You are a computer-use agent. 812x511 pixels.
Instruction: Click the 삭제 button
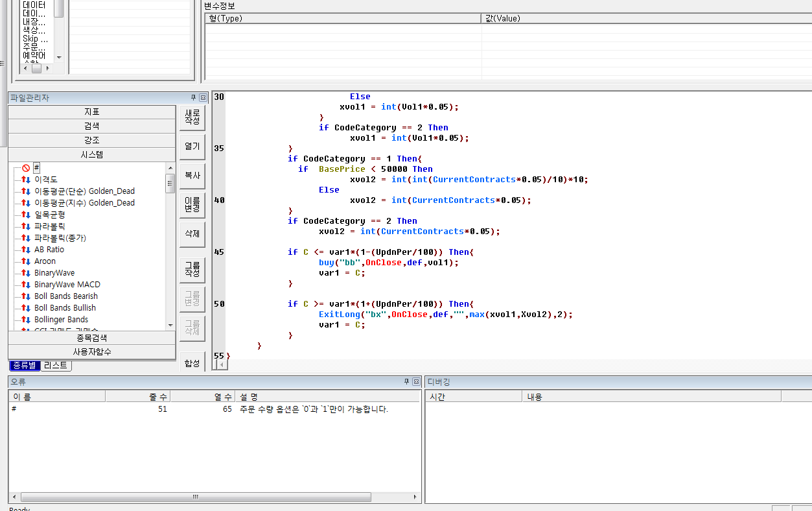point(192,234)
